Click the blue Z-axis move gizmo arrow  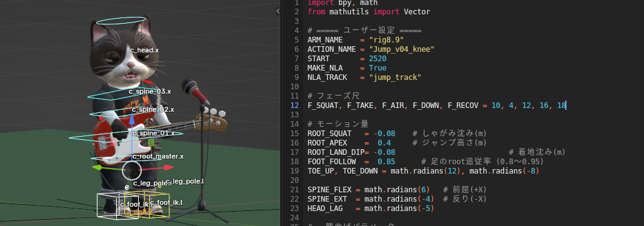coord(131,119)
